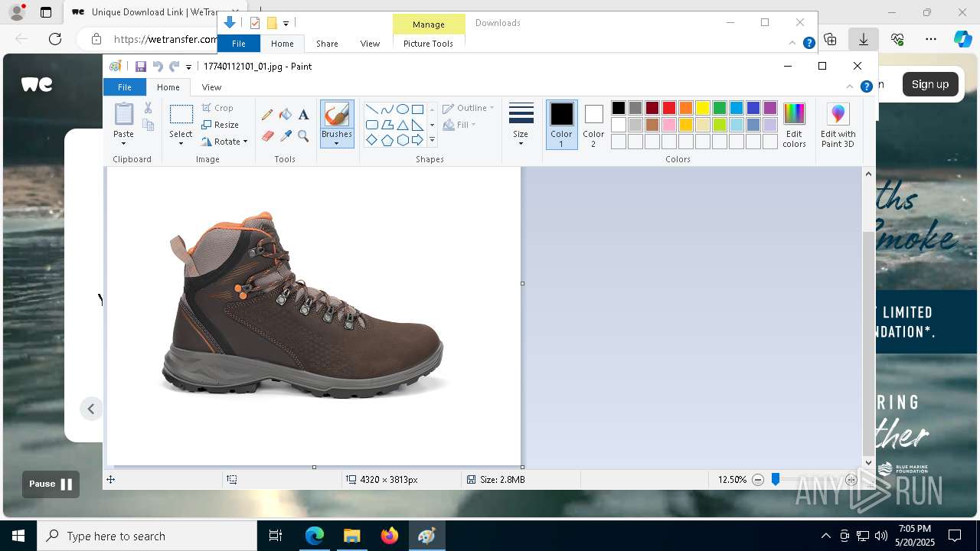Click Pause button on WeTransfer background
980x551 pixels.
tap(51, 484)
